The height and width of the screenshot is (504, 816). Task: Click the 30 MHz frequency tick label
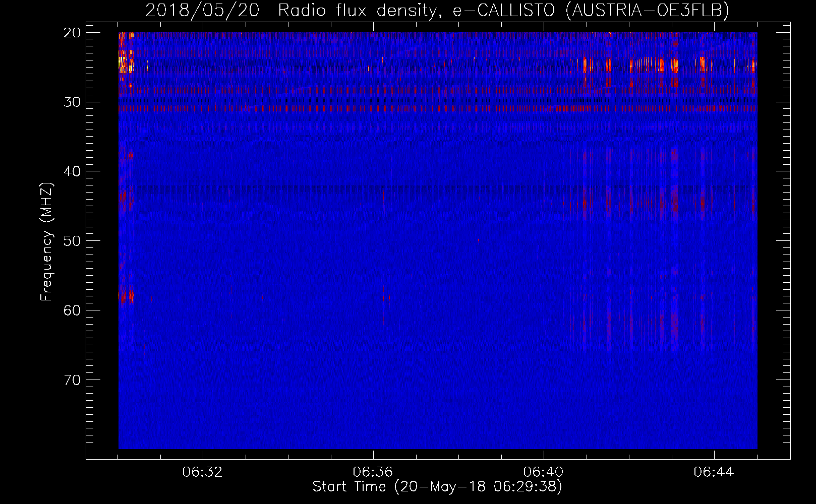[72, 102]
